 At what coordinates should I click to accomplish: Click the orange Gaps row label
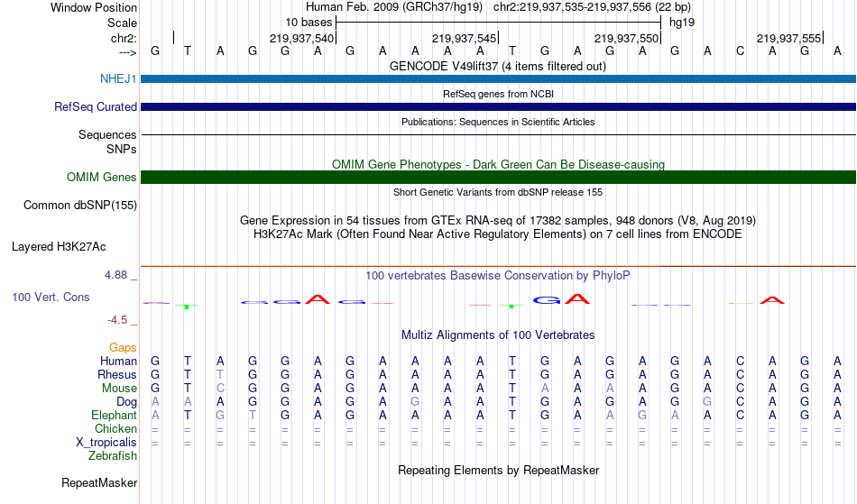[123, 348]
